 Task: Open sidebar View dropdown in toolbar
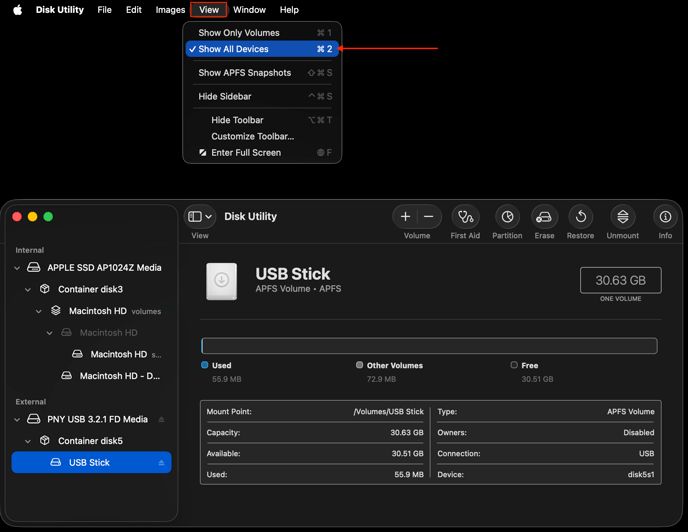pos(200,217)
